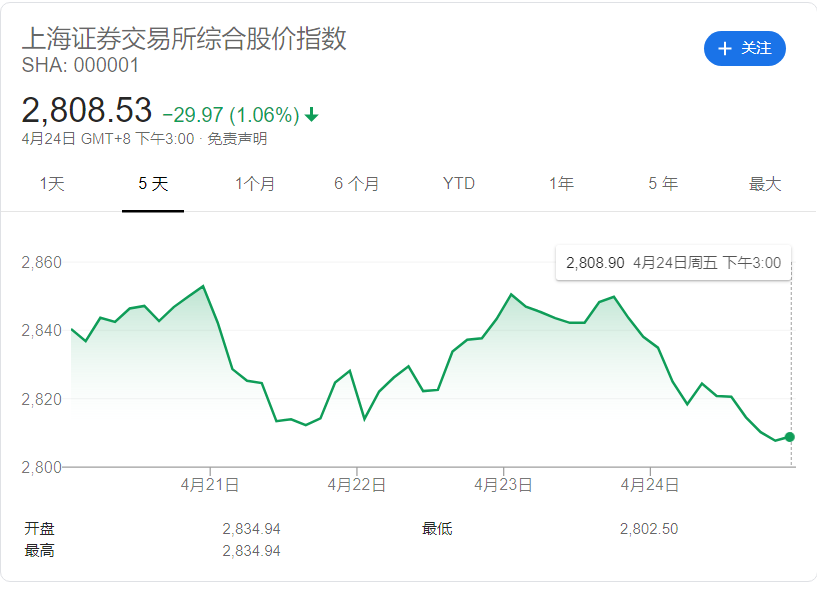Click the 4月23日 date label on the axis
The image size is (817, 602).
click(503, 485)
